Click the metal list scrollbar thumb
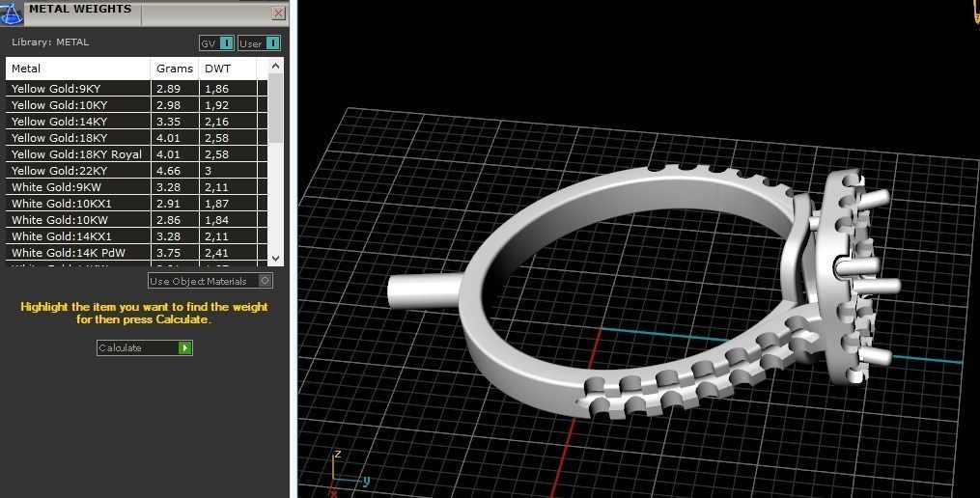This screenshot has width=980, height=498. tap(276, 107)
